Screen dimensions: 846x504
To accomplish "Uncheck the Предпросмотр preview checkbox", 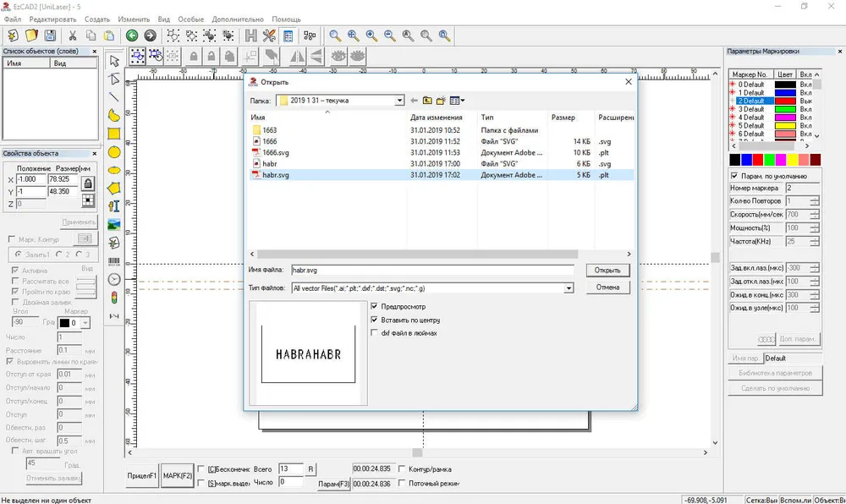I will (375, 306).
